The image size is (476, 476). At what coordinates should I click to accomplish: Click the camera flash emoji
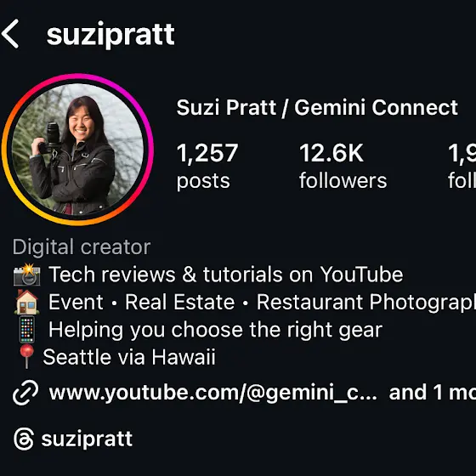[x=27, y=275]
